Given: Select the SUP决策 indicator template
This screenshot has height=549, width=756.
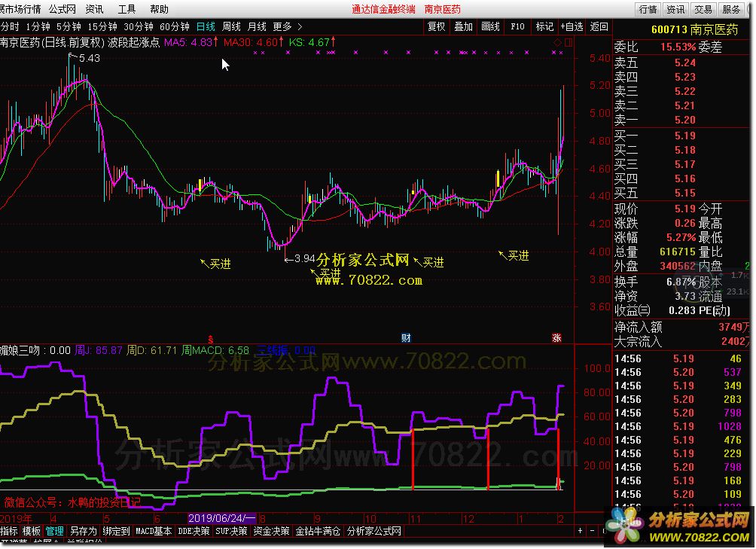Looking at the screenshot, I should (231, 531).
